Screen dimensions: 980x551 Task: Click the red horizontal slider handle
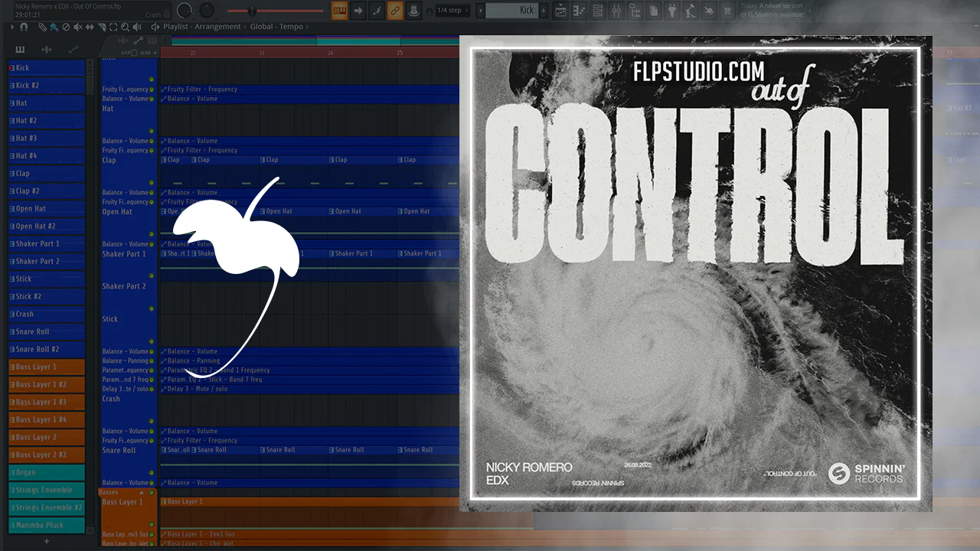251,11
